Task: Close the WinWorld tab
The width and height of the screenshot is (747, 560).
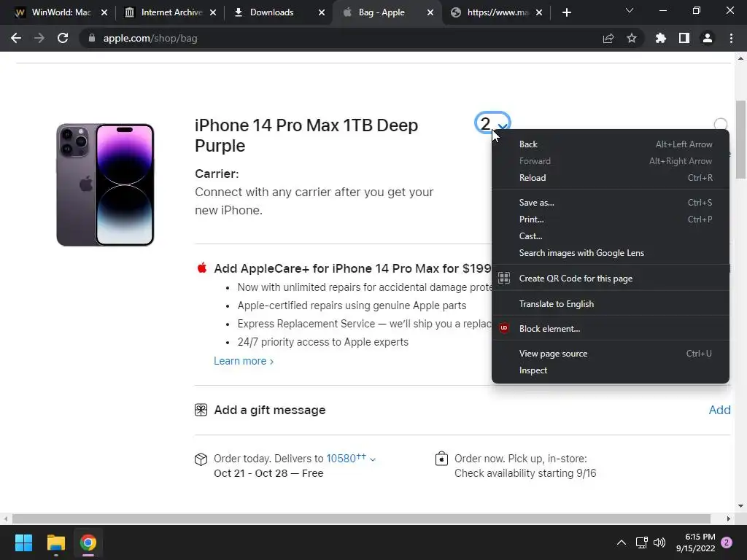Action: tap(104, 12)
